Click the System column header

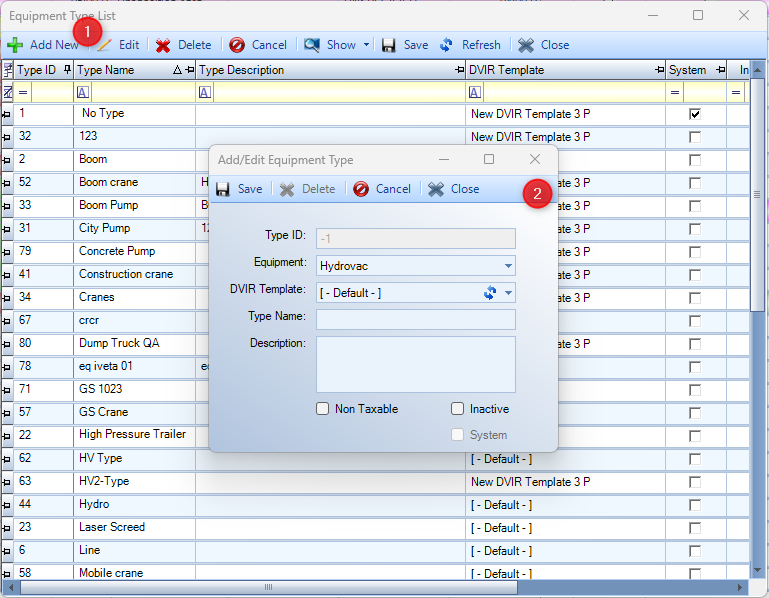[x=687, y=70]
